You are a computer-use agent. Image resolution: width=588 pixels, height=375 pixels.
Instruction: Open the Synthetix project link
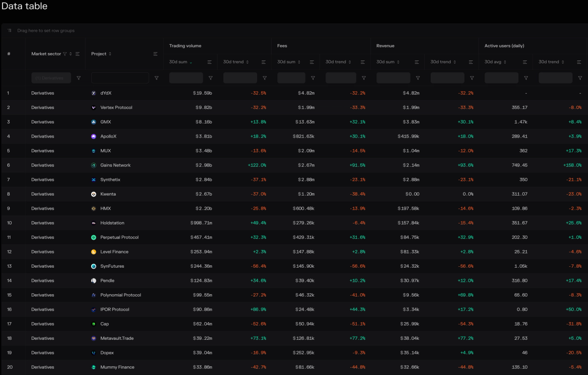pyautogui.click(x=110, y=180)
